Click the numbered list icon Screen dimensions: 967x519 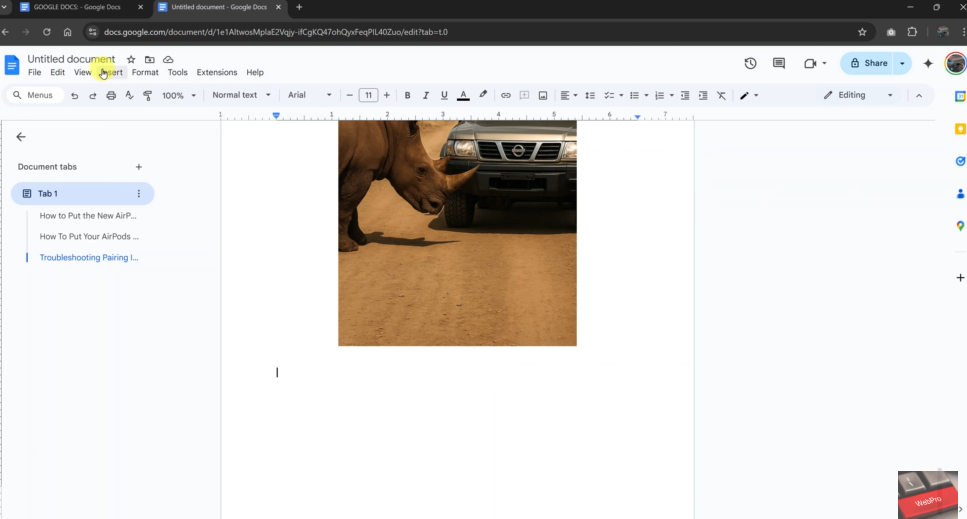click(x=659, y=96)
